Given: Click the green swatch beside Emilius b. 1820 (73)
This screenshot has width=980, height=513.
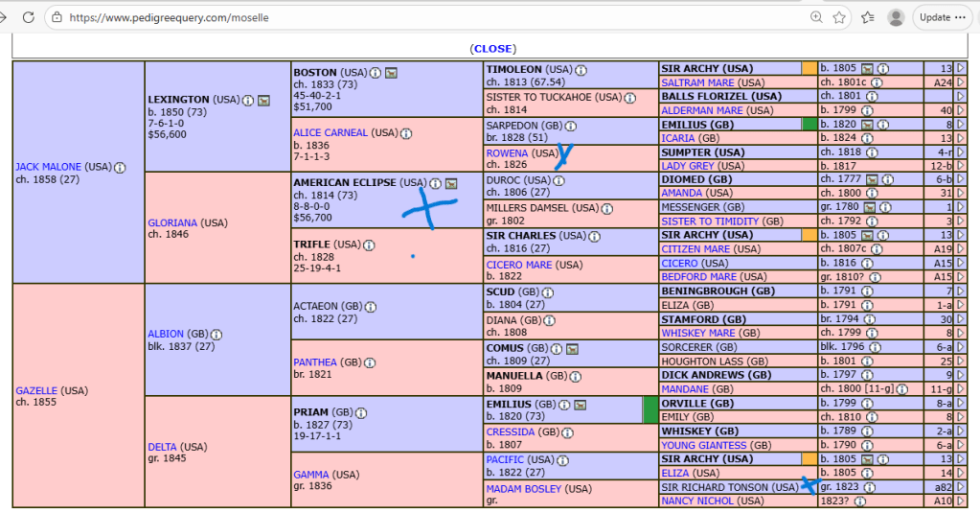Looking at the screenshot, I should pos(650,409).
